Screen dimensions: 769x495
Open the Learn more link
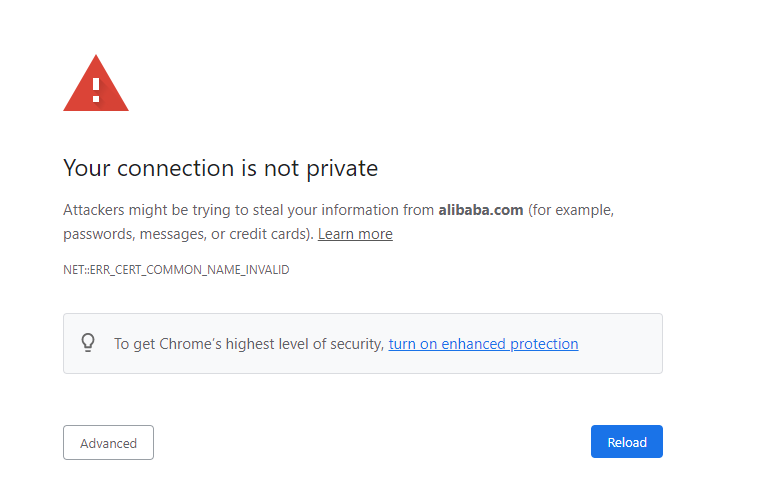click(355, 234)
